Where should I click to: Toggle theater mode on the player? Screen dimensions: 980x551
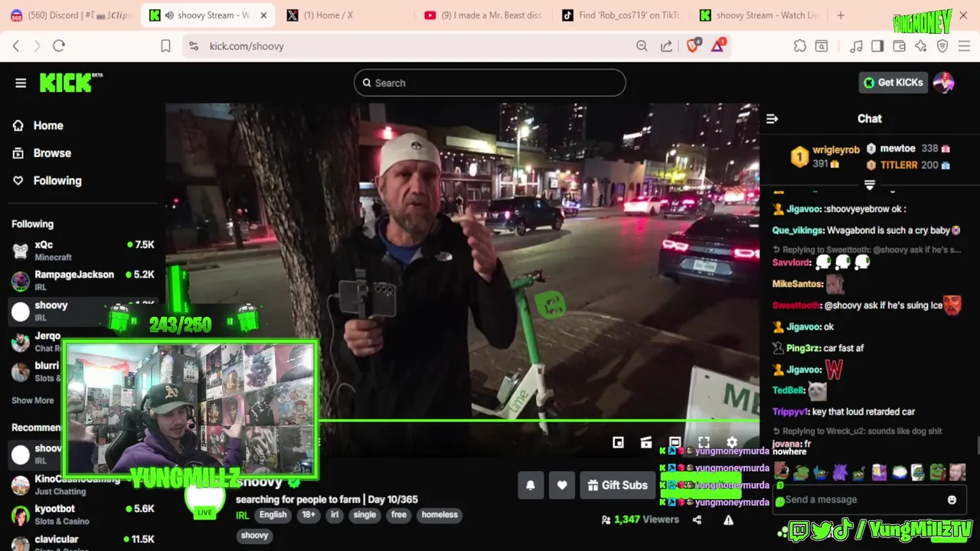pos(675,442)
